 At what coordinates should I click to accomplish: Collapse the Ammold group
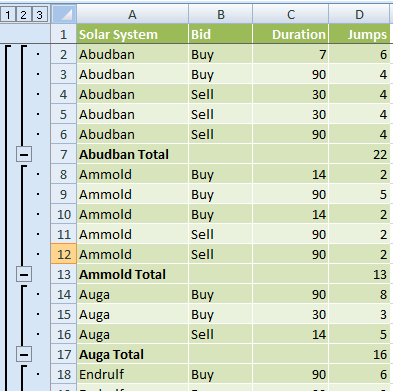[x=24, y=275]
